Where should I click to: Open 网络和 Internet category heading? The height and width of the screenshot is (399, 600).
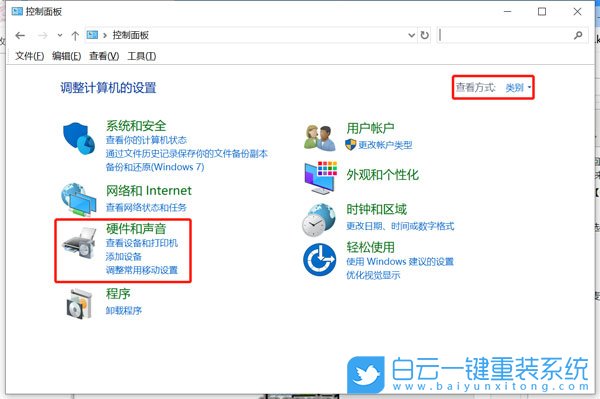coord(149,190)
